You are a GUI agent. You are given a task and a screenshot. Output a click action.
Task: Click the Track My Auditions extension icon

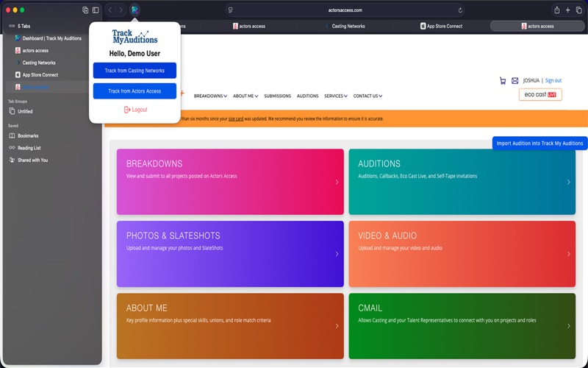(135, 10)
